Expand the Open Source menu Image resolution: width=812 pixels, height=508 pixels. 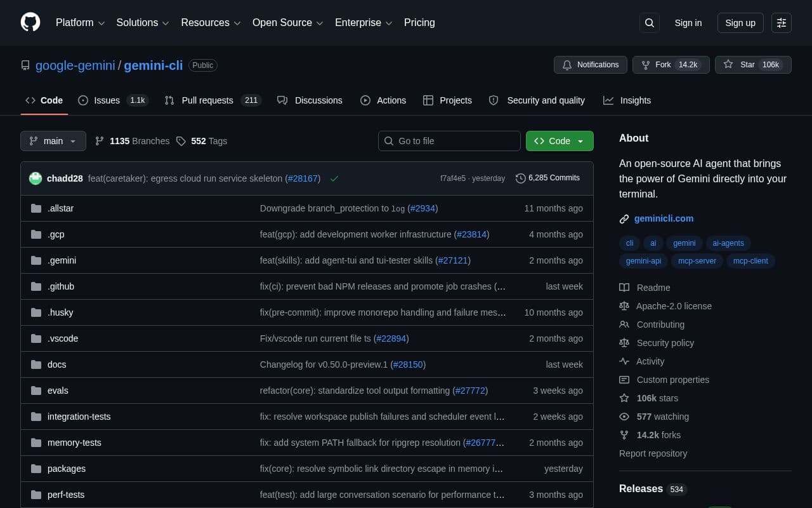pyautogui.click(x=288, y=22)
